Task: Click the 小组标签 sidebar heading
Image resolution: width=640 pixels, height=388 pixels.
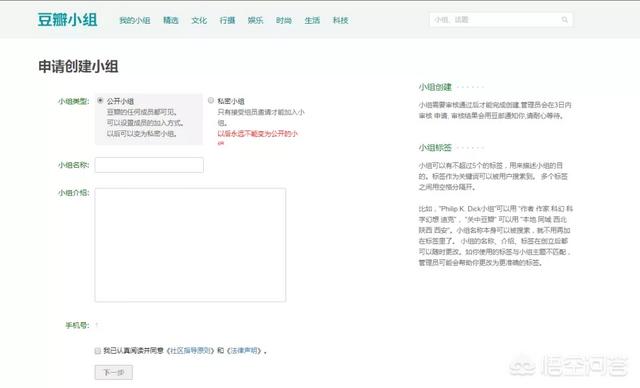Action: [x=435, y=148]
